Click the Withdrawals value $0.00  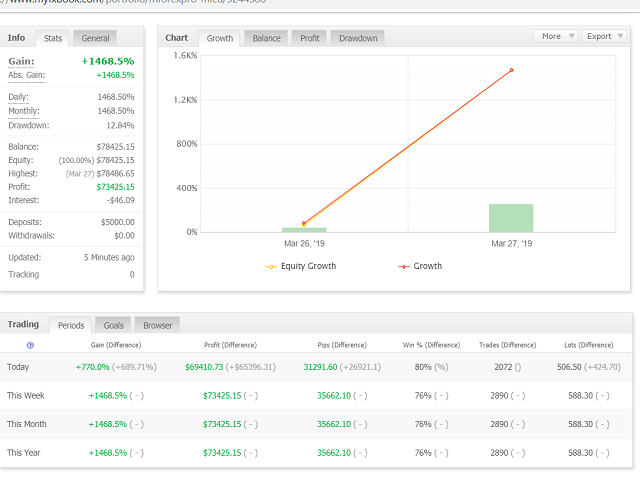click(124, 236)
